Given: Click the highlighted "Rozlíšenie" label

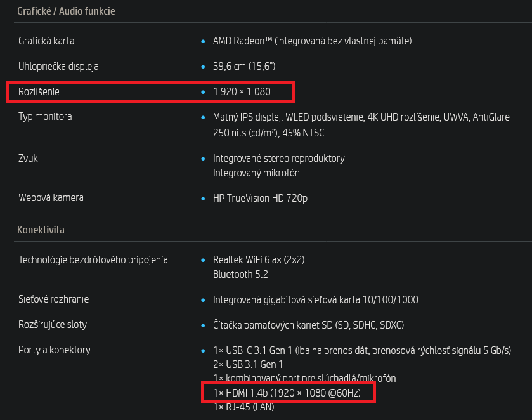Looking at the screenshot, I should (39, 92).
